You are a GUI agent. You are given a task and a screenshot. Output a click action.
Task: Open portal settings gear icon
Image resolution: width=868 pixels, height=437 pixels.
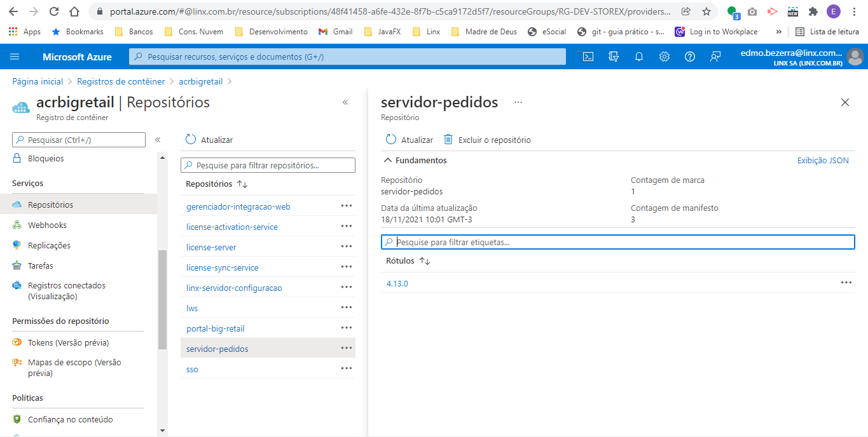[665, 57]
